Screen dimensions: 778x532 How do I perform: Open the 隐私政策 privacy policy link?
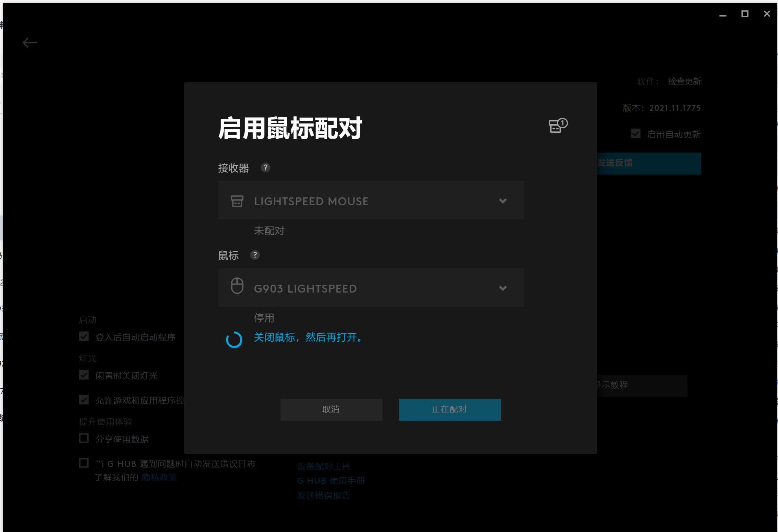(159, 477)
